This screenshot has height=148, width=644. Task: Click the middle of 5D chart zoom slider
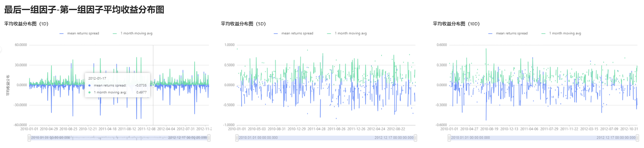(326, 138)
